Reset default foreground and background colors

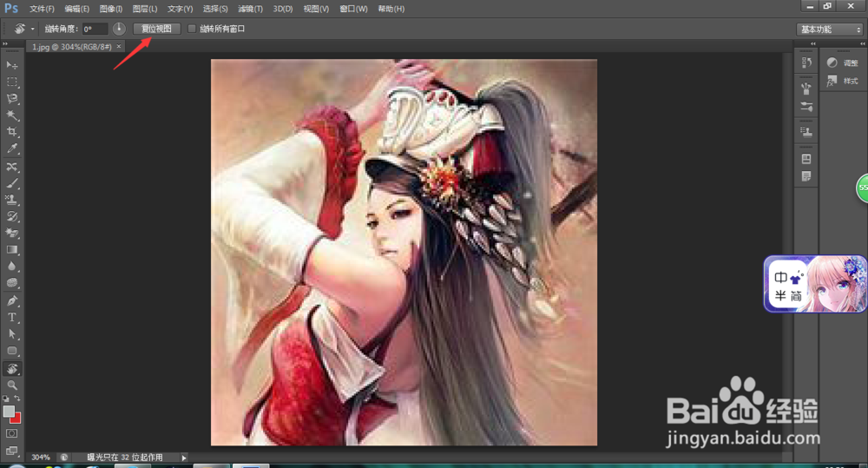5,399
